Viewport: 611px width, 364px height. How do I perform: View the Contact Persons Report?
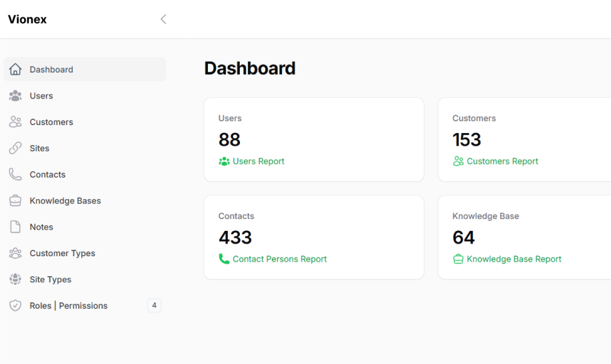(279, 259)
